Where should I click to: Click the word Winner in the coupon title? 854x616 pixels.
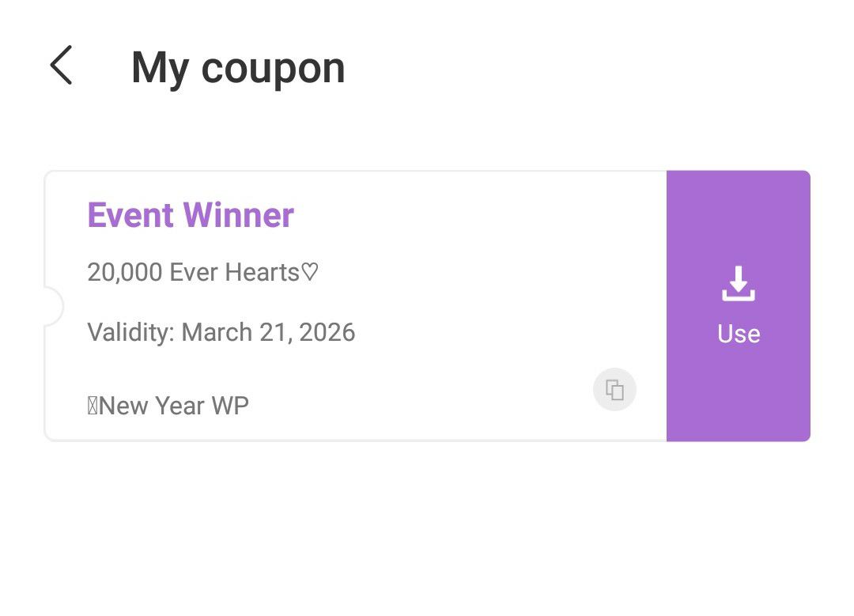pos(238,215)
